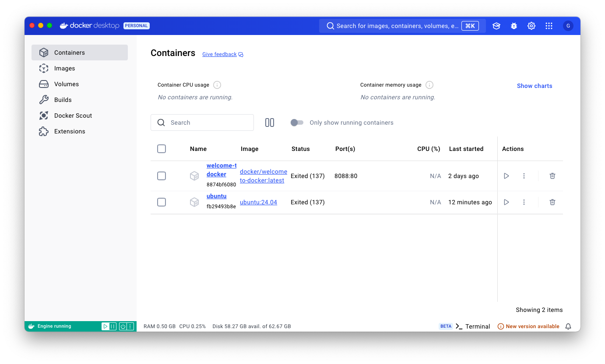The height and width of the screenshot is (364, 605).
Task: Sort by the Last started column header
Action: click(466, 149)
